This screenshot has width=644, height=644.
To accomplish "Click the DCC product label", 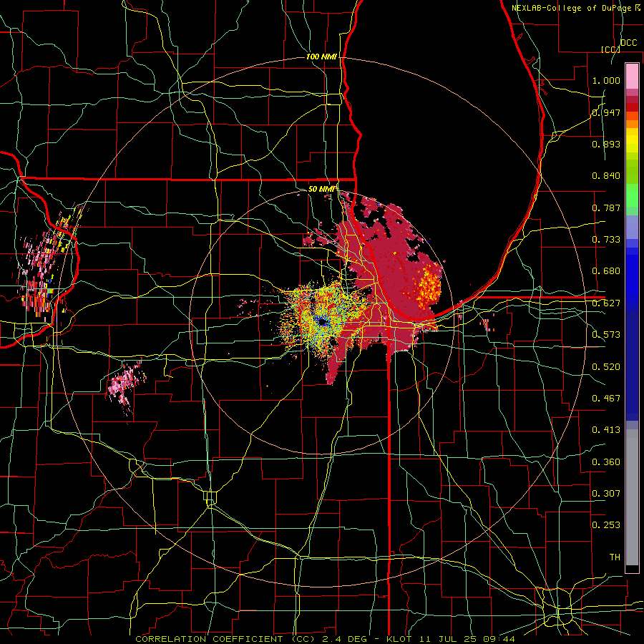I will pyautogui.click(x=628, y=43).
